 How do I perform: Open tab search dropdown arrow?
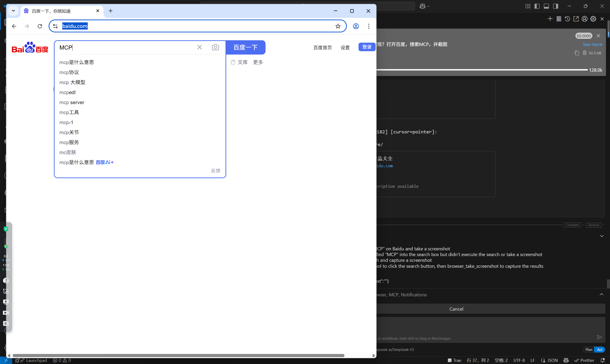14,11
